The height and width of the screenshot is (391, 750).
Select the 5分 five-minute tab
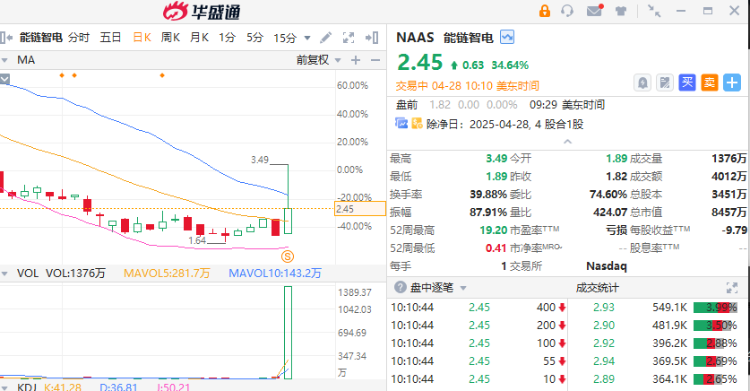tap(255, 37)
